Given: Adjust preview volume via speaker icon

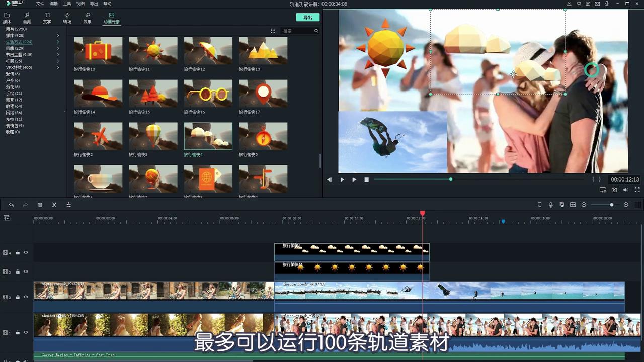Looking at the screenshot, I should point(626,190).
